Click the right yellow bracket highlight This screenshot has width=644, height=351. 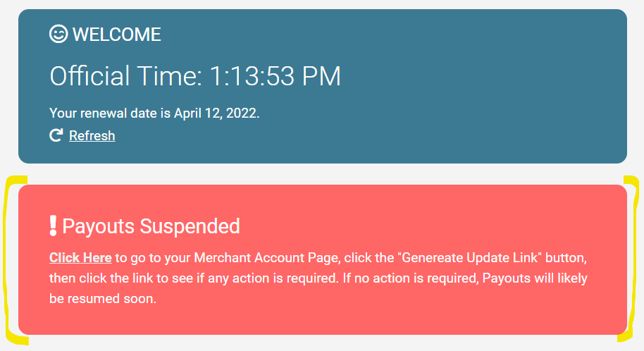point(633,261)
